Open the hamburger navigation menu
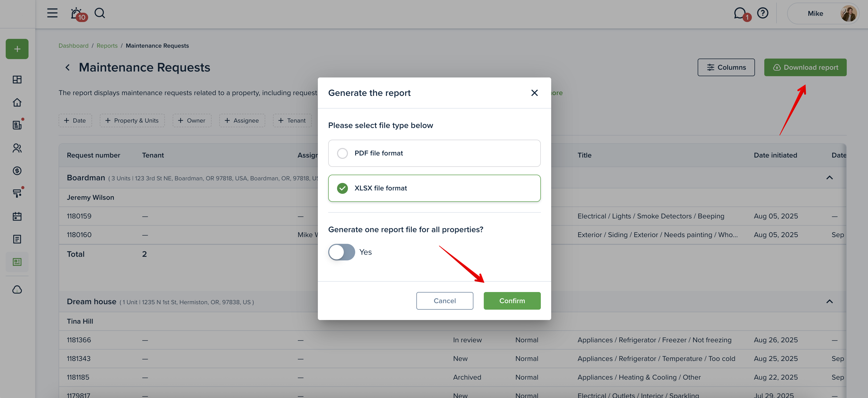This screenshot has width=868, height=398. tap(52, 13)
